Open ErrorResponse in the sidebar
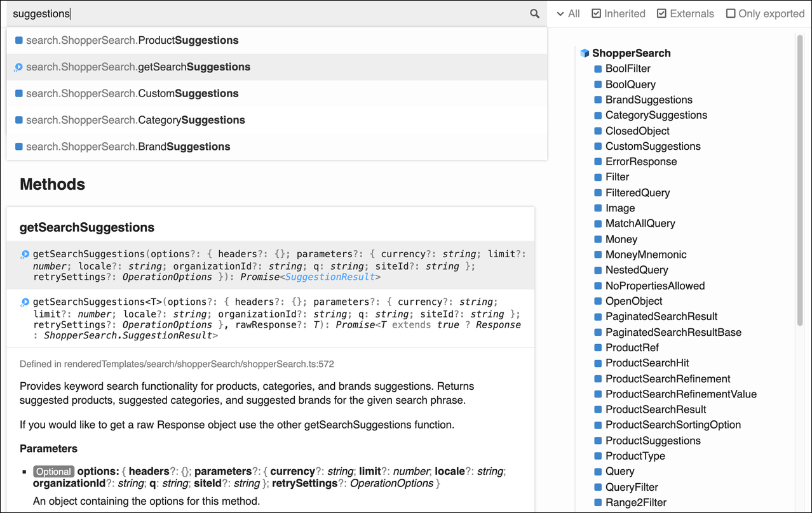This screenshot has height=513, width=812. click(641, 161)
